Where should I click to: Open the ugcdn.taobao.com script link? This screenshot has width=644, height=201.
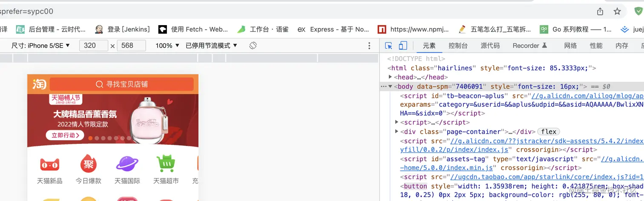click(x=547, y=177)
